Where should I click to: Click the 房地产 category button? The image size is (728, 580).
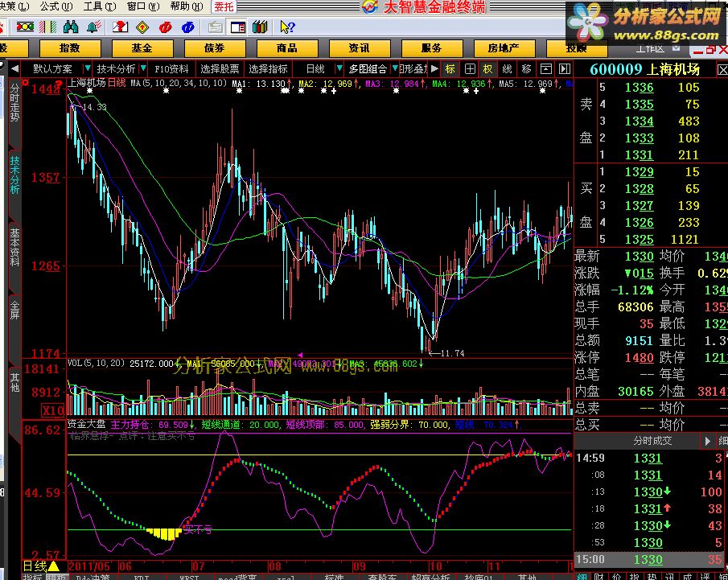tap(504, 48)
